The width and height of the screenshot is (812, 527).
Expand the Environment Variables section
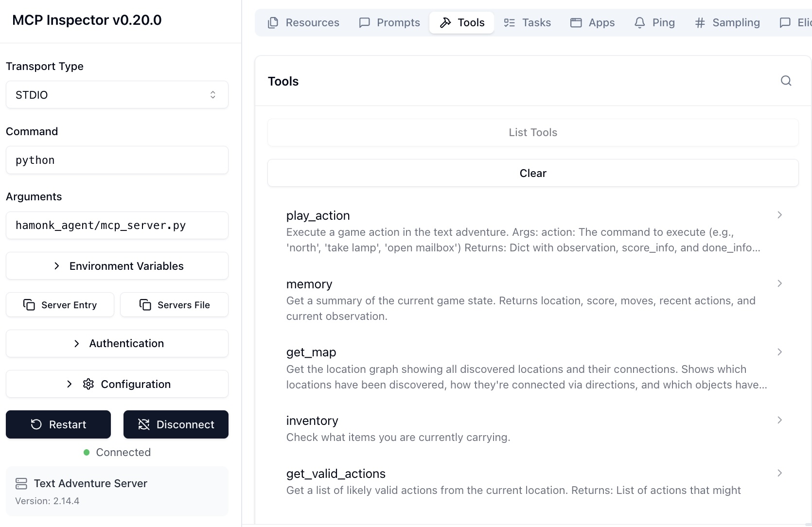click(117, 266)
